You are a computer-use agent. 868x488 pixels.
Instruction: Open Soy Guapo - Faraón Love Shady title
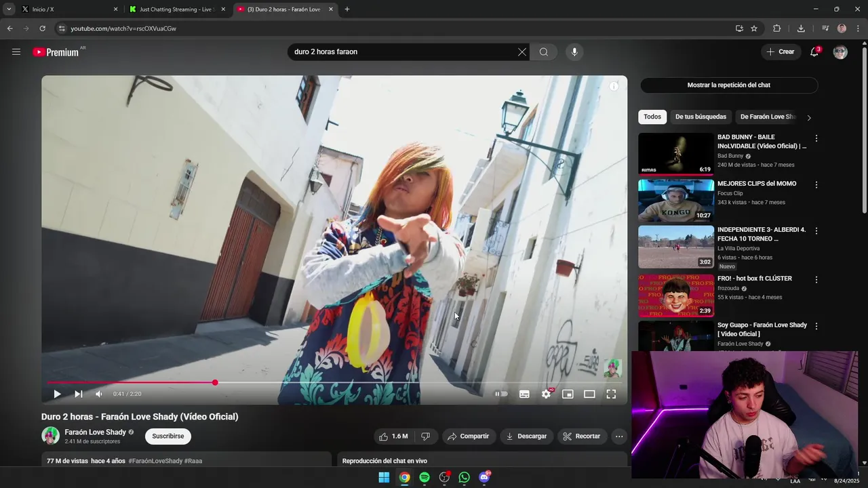762,329
